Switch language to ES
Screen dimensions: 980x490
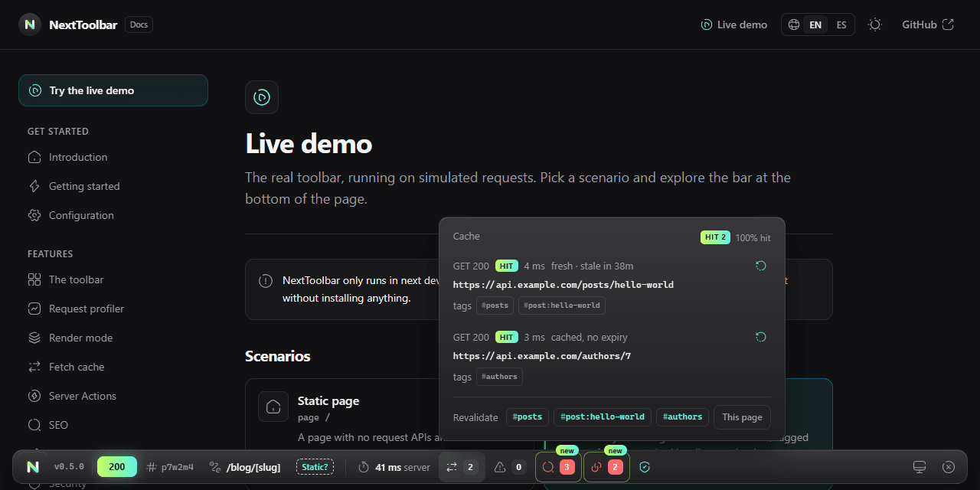click(x=841, y=24)
